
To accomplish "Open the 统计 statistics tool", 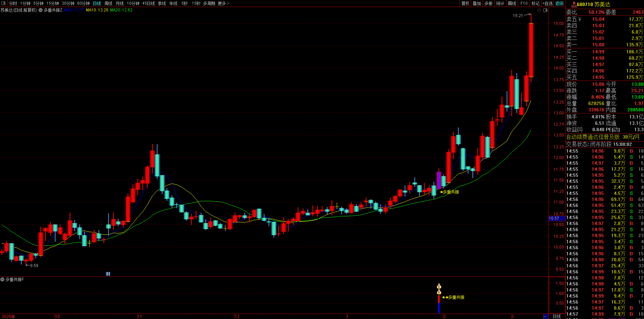I will [500, 3].
